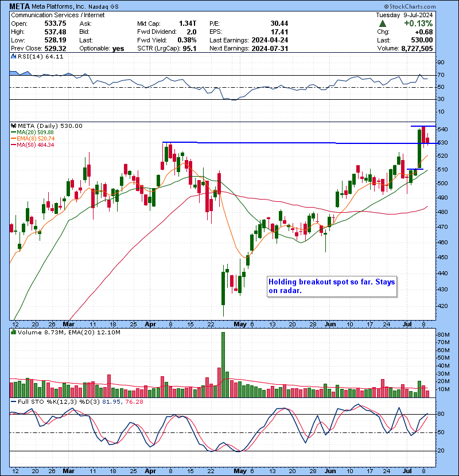Click the Open value 533.75
Screen dimensions: 459x476
click(x=55, y=24)
